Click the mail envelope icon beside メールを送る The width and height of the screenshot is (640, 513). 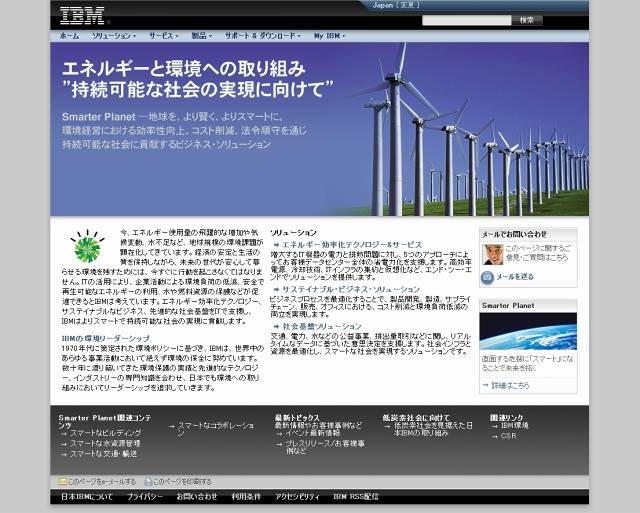pos(487,277)
